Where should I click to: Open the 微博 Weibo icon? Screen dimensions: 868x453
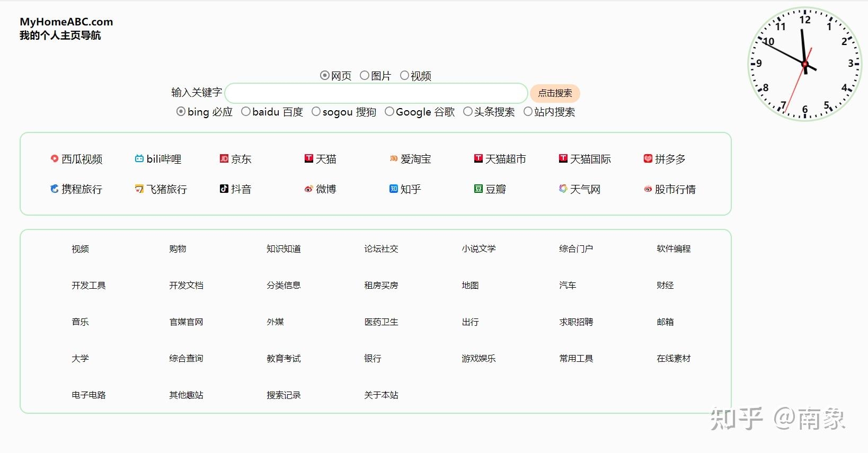[309, 189]
